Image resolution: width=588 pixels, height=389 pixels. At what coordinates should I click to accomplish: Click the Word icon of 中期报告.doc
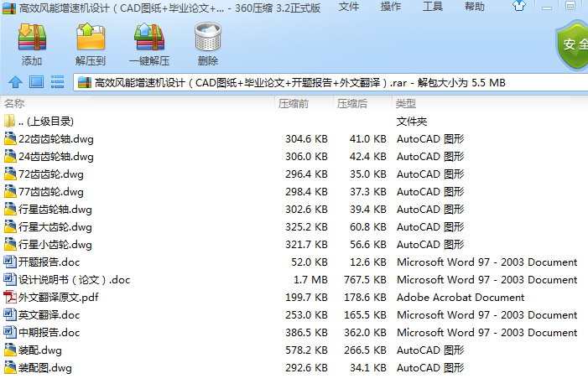coord(10,332)
